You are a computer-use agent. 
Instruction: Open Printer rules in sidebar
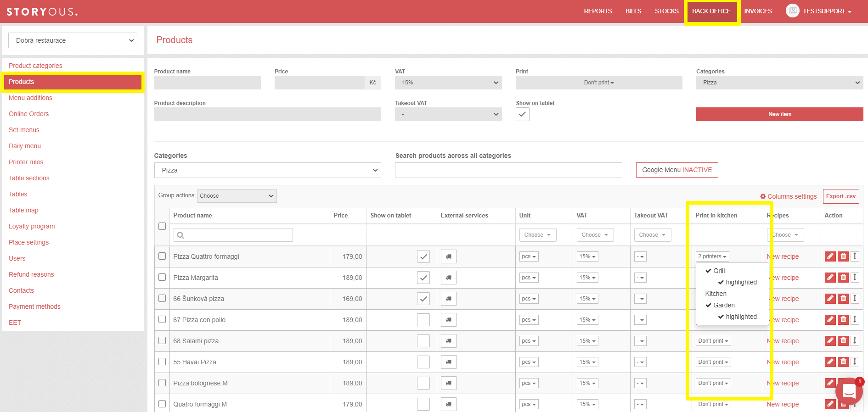26,162
